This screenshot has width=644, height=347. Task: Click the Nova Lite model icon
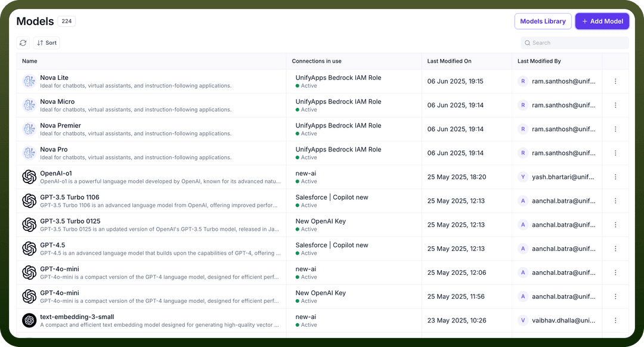(29, 81)
